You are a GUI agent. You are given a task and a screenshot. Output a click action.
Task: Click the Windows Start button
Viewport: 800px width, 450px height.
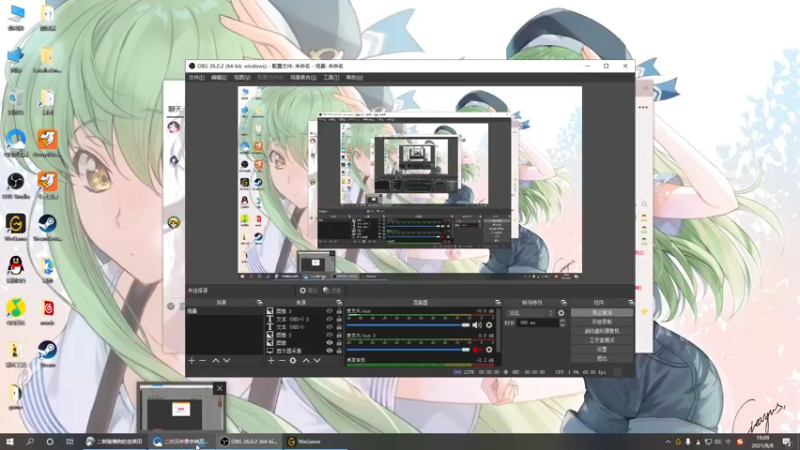pos(10,442)
